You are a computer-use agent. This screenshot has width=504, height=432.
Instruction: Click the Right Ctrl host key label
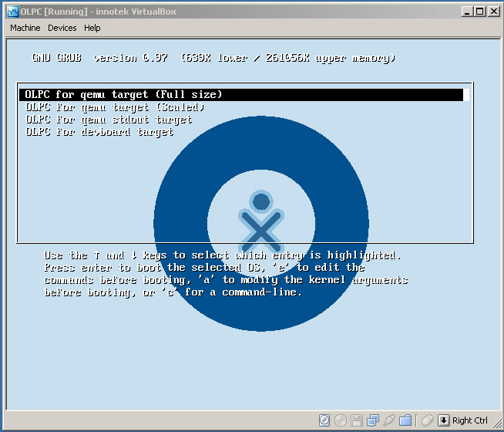pyautogui.click(x=470, y=420)
